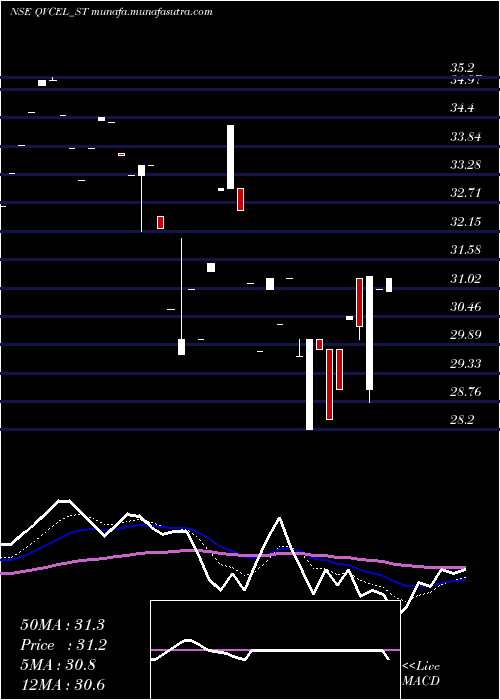Click the 50MA : 31.3 readout
Image resolution: width=500 pixels, height=700 pixels.
(62, 625)
